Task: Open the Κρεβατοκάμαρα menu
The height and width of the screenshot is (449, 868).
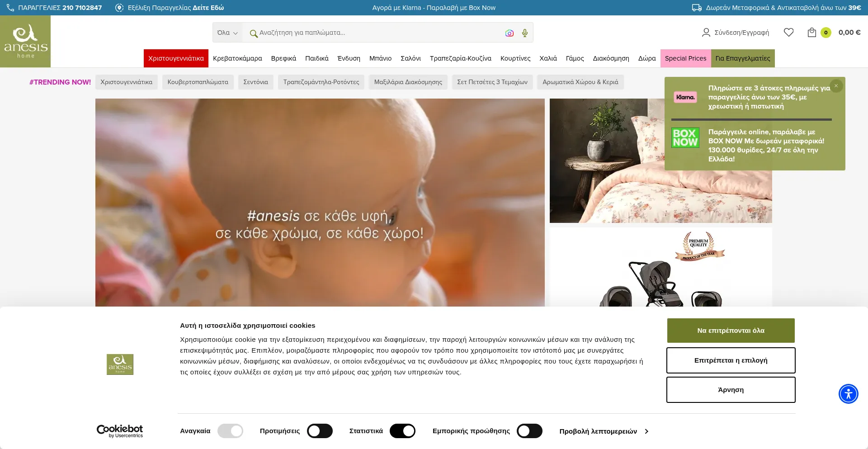Action: click(x=237, y=58)
